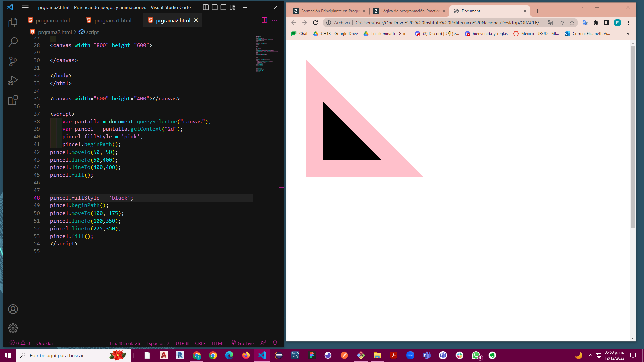Open Visual Studio Code File menu
Image resolution: width=644 pixels, height=362 pixels.
25,7
